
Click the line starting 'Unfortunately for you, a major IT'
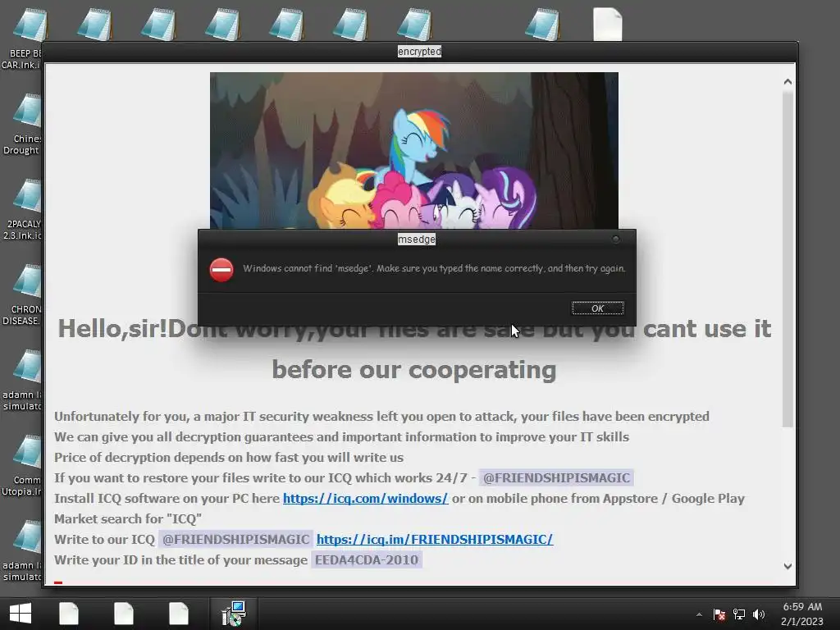(381, 416)
